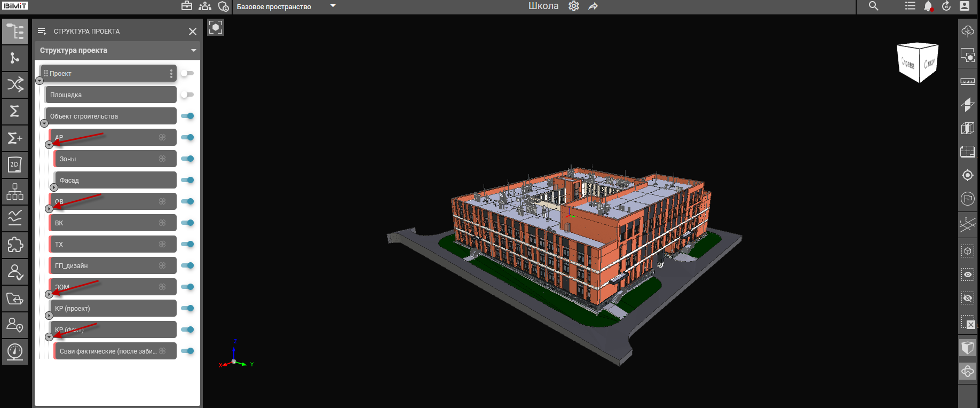
Task: Select the ruler measurement tool
Action: [x=967, y=81]
